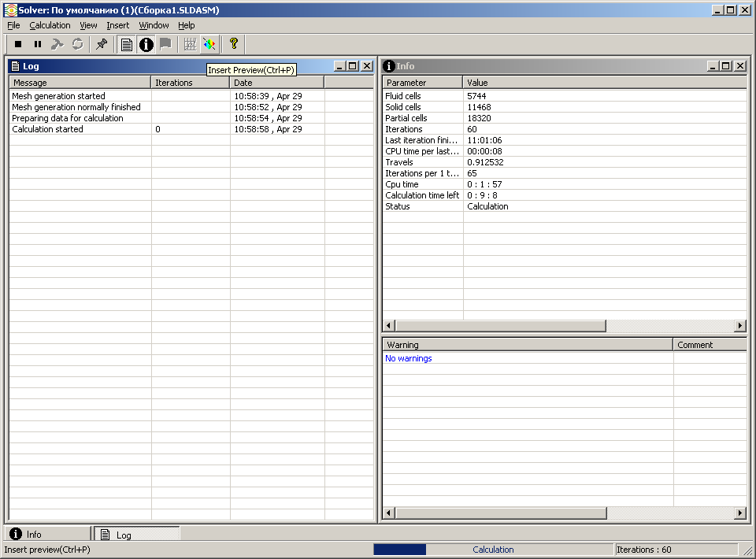Close the Log window

pos(367,66)
